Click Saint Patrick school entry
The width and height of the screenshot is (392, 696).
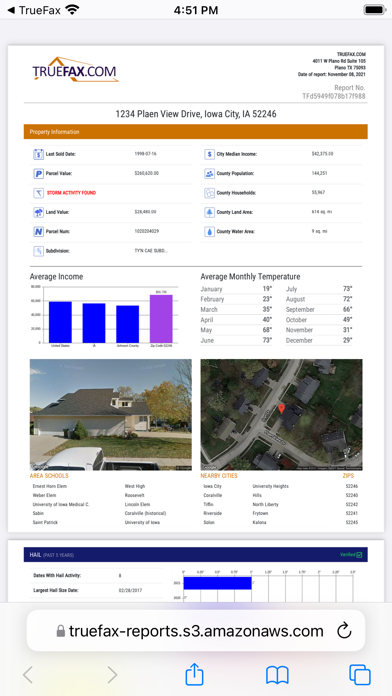(45, 522)
